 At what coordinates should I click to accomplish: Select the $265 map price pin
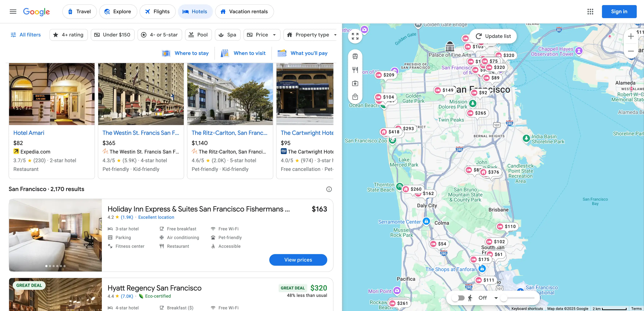(x=477, y=113)
